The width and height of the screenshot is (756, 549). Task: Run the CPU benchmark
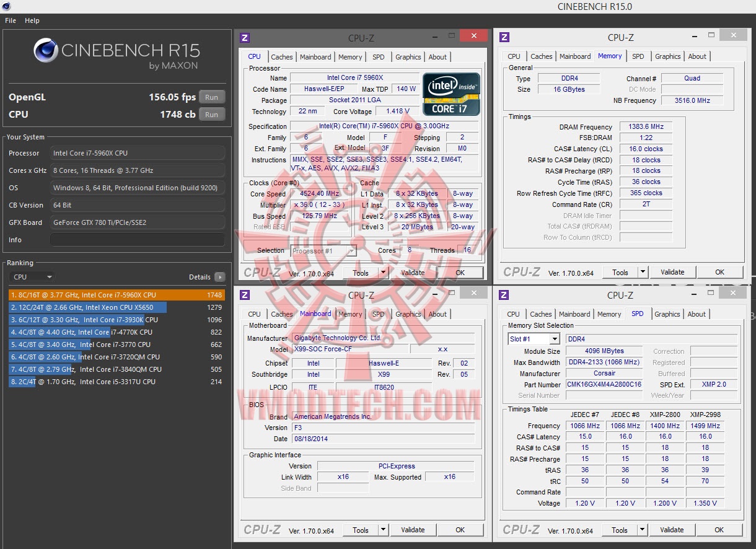pyautogui.click(x=212, y=115)
